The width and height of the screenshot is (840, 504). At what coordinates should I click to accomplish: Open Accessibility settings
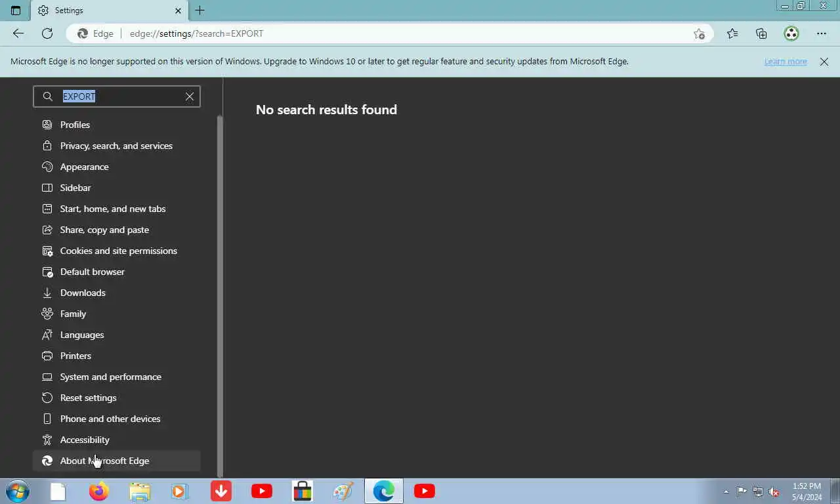(x=117, y=440)
